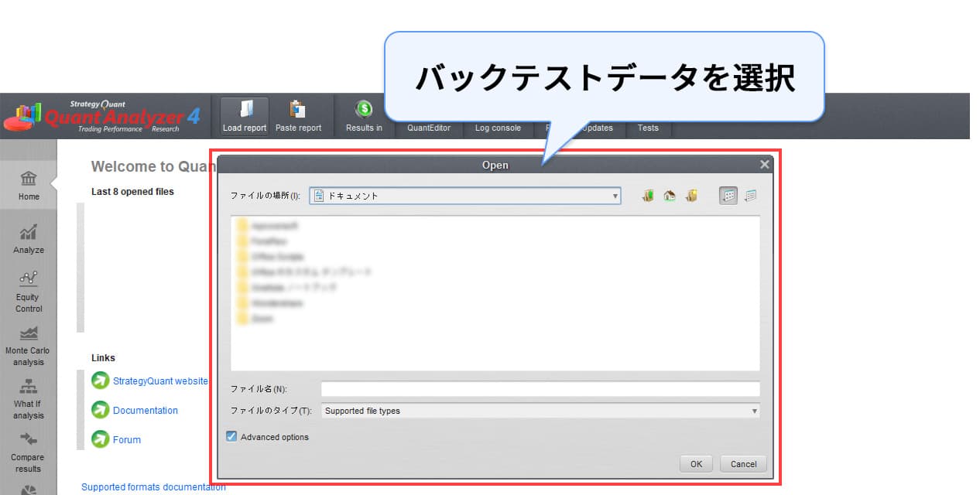Open the Log console tab
This screenshot has height=495, width=980.
[498, 128]
